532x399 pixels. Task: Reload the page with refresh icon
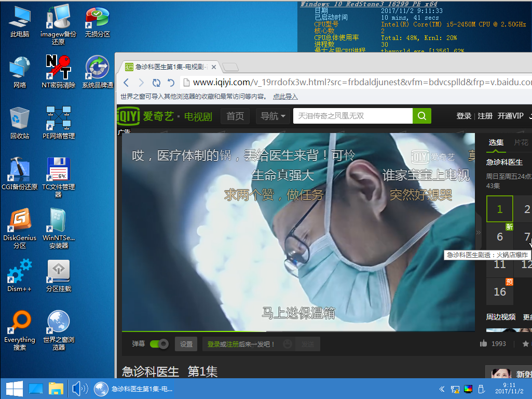pos(156,83)
